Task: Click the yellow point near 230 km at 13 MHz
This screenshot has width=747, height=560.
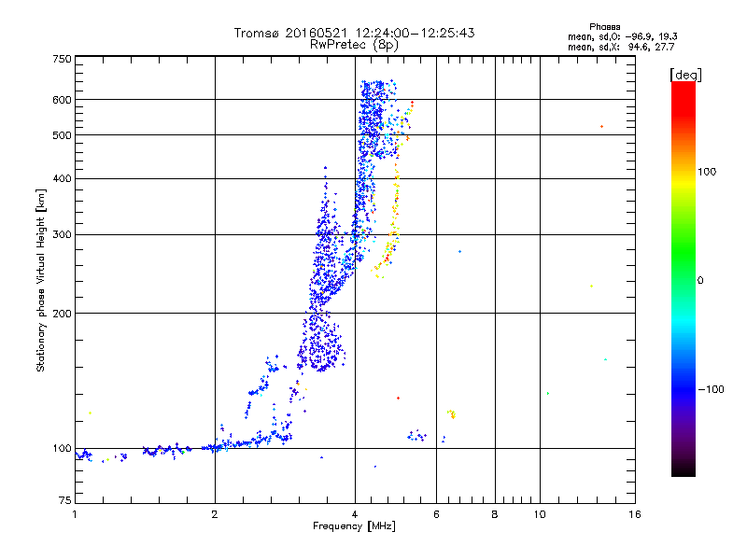Action: (591, 287)
